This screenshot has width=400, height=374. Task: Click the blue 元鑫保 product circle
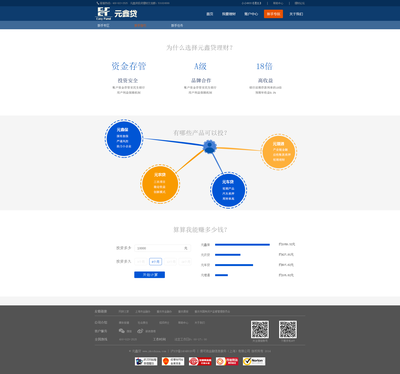(124, 138)
